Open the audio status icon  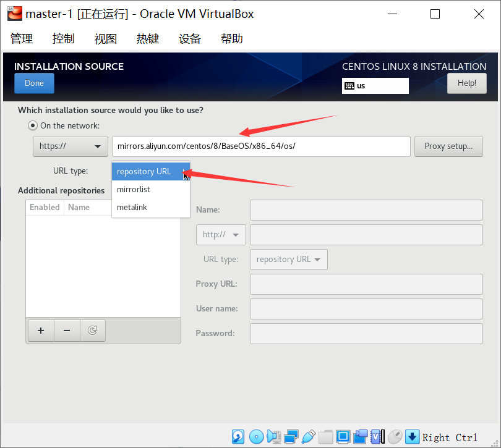click(x=274, y=437)
